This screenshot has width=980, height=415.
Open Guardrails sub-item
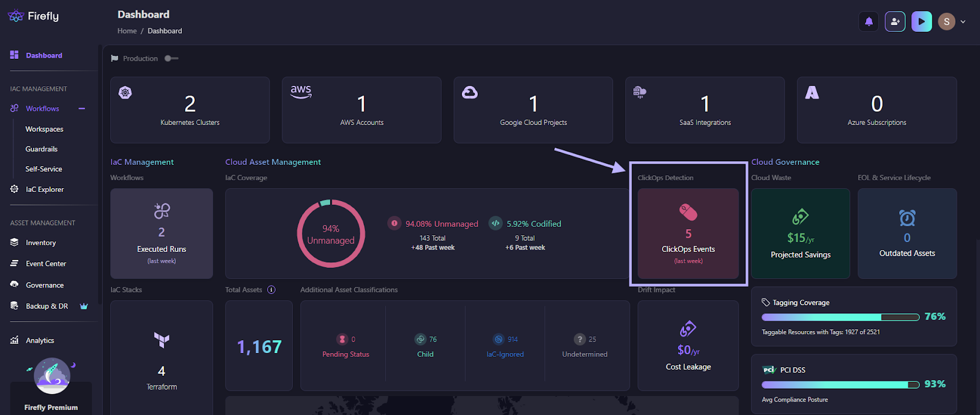[x=42, y=149]
